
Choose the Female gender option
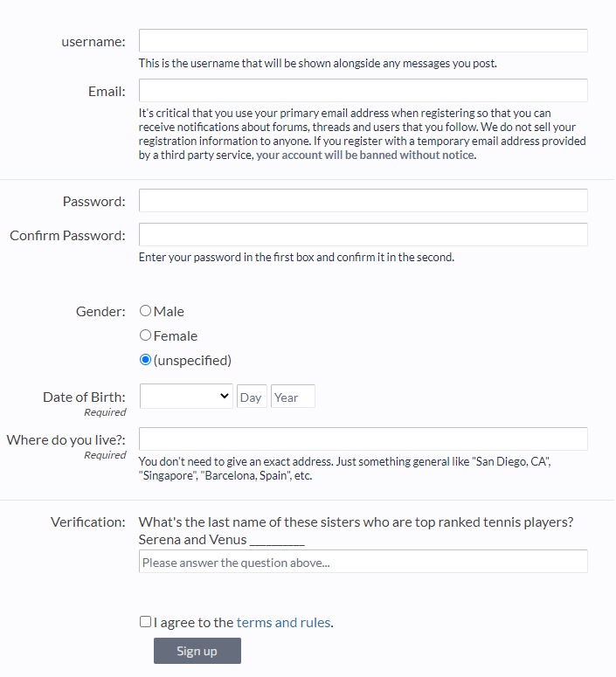tap(146, 335)
